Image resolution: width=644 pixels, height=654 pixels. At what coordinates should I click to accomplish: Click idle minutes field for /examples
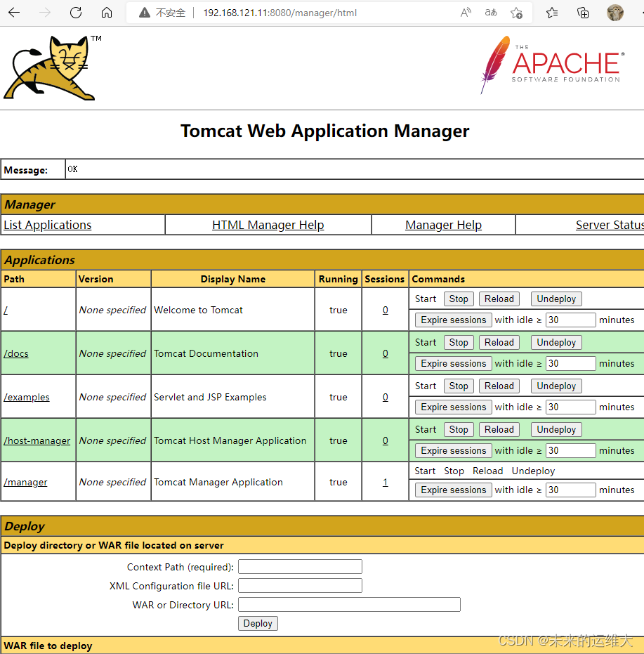point(570,407)
